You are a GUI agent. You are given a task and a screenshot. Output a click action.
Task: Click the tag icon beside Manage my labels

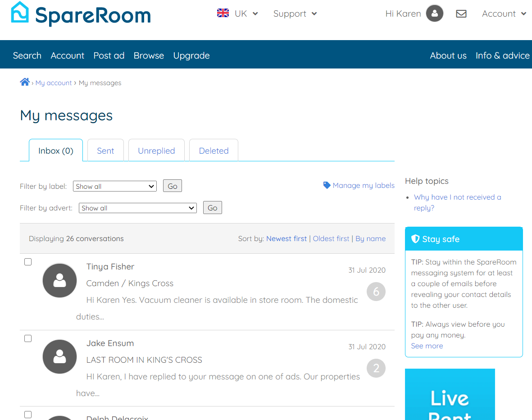[327, 185]
